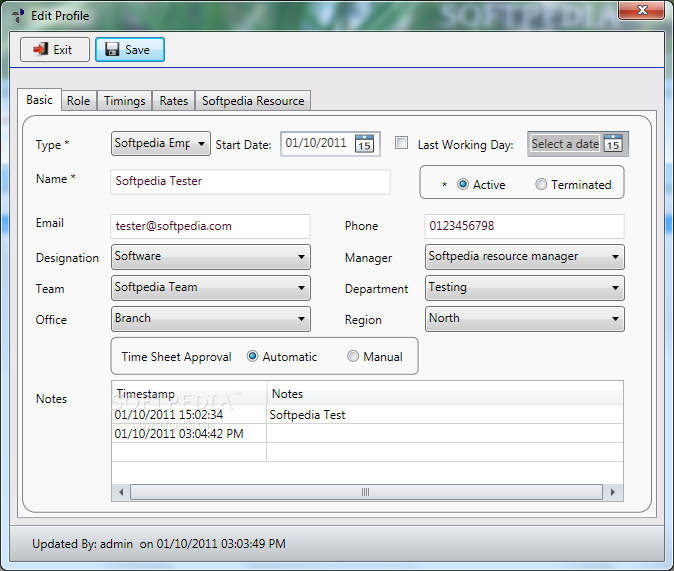The image size is (674, 571).
Task: Open the Start Date calendar picker icon
Action: click(x=365, y=144)
